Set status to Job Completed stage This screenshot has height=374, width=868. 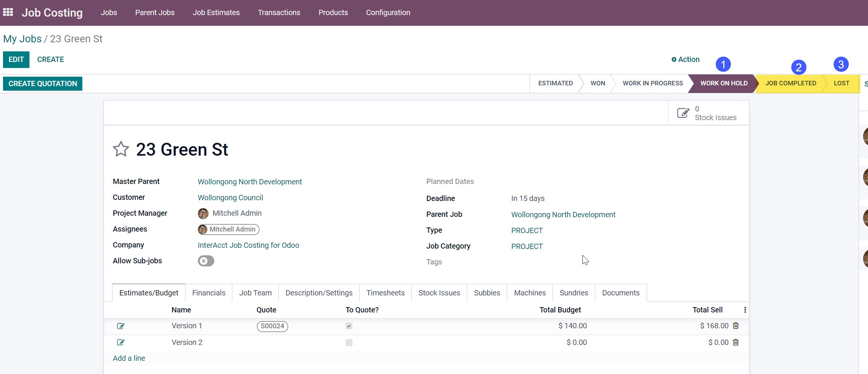click(790, 83)
